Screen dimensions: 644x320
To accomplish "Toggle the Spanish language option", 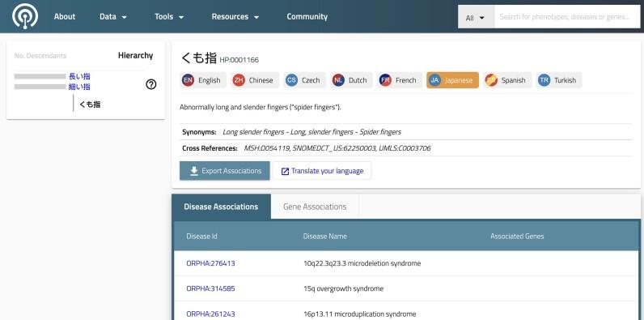I will [x=507, y=80].
